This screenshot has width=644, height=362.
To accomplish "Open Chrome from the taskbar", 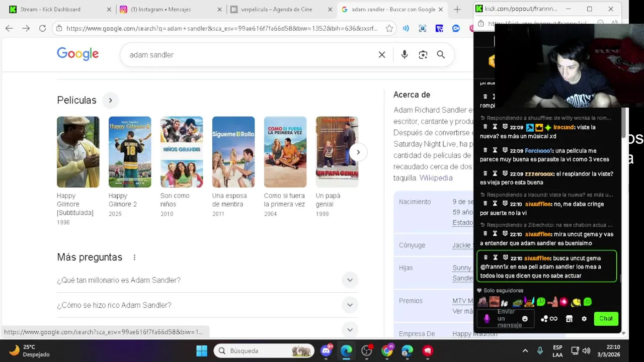I will pyautogui.click(x=387, y=350).
